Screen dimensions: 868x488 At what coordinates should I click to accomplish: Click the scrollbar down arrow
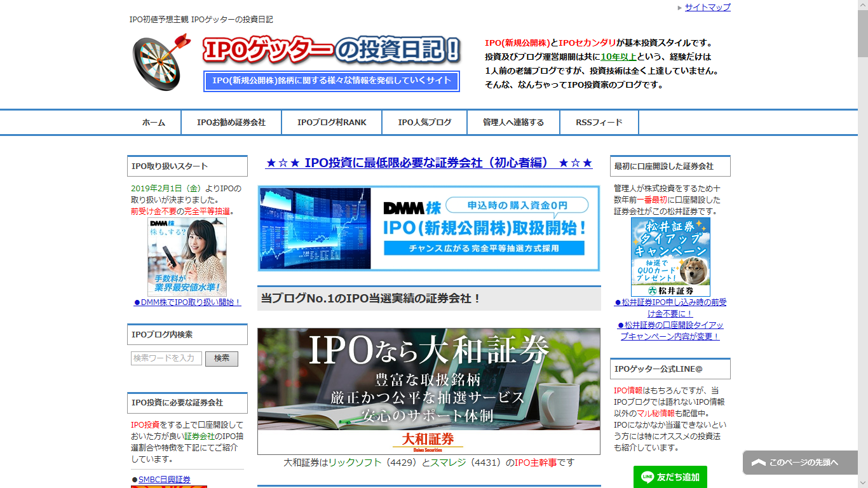tap(862, 483)
